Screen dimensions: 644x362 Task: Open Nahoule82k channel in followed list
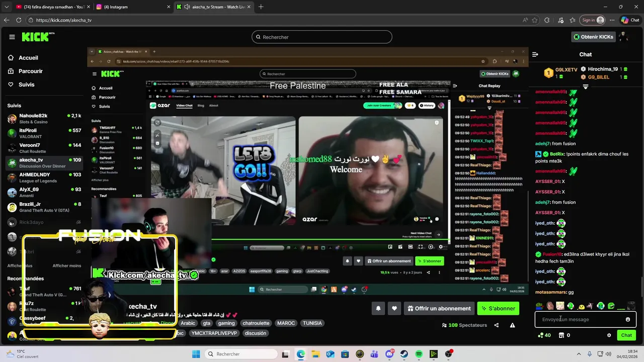click(x=44, y=119)
